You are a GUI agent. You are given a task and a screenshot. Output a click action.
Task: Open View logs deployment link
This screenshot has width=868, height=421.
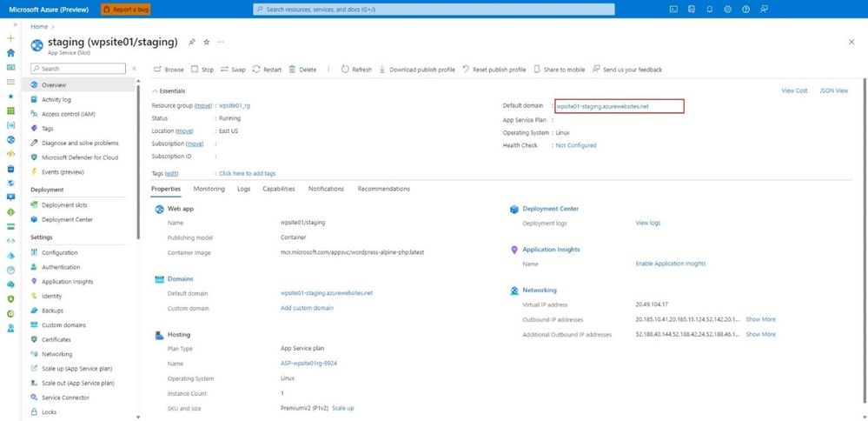pyautogui.click(x=648, y=223)
